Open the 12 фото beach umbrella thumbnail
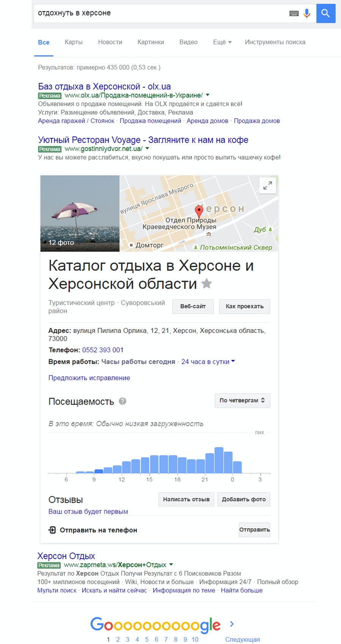341x644 pixels. [80, 213]
